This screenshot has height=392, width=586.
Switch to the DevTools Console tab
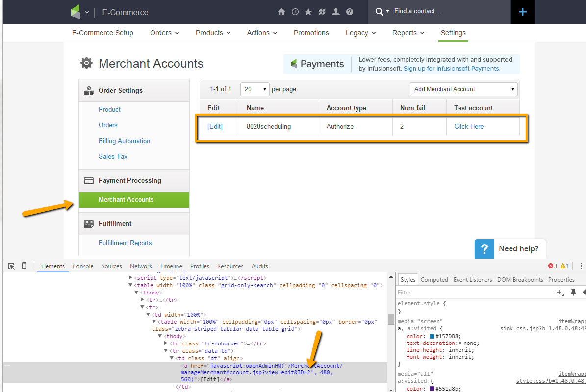(x=83, y=266)
